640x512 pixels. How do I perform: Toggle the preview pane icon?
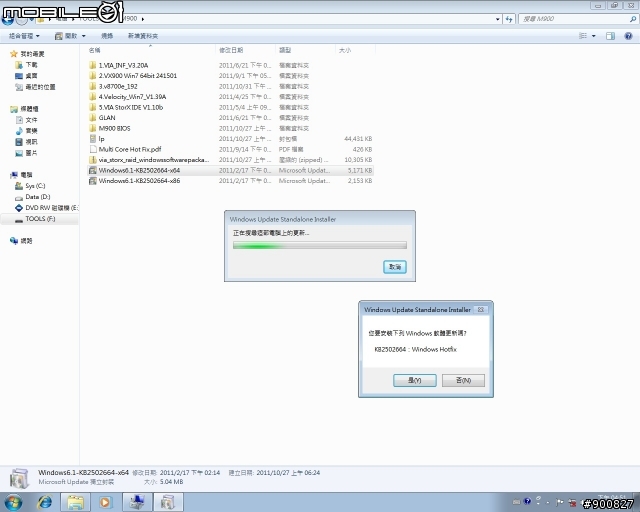610,36
